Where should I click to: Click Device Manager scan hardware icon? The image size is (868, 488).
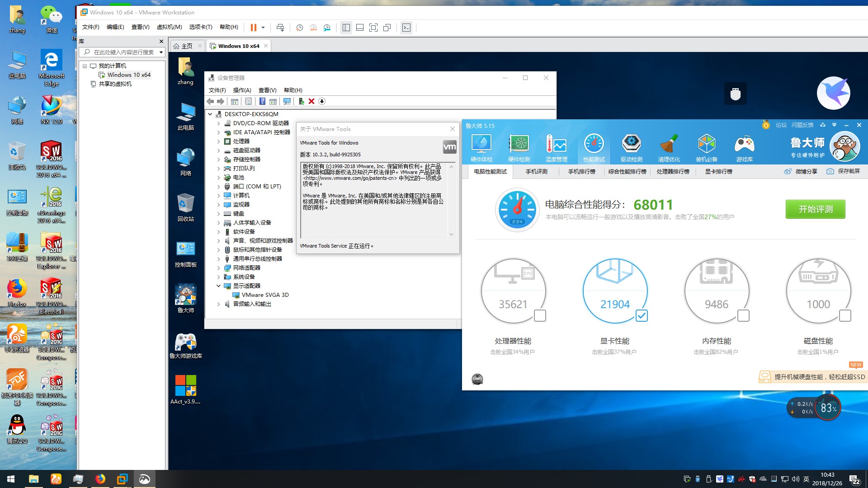pyautogui.click(x=287, y=101)
